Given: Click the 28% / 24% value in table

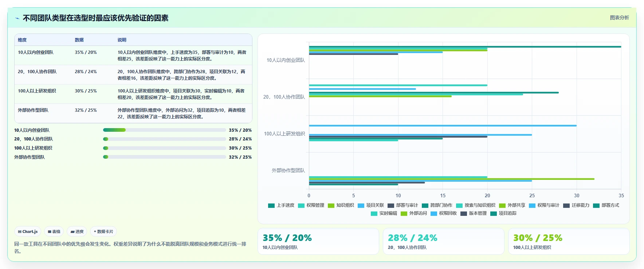Looking at the screenshot, I should [86, 72].
